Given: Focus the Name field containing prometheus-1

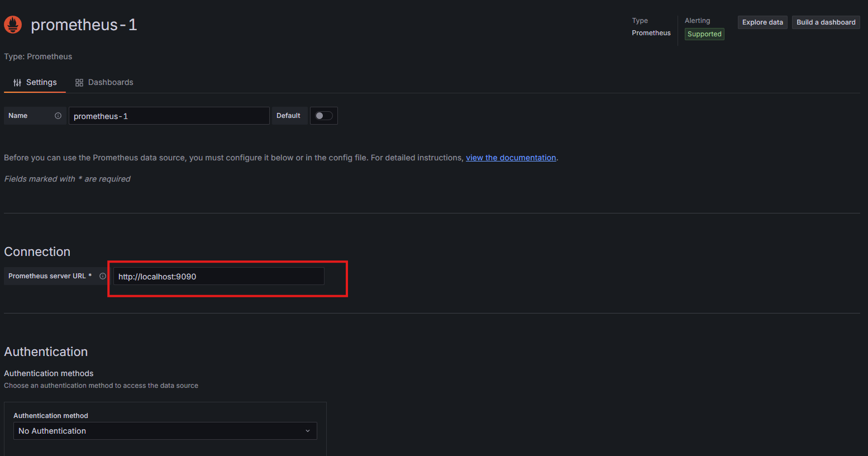Looking at the screenshot, I should tap(169, 116).
